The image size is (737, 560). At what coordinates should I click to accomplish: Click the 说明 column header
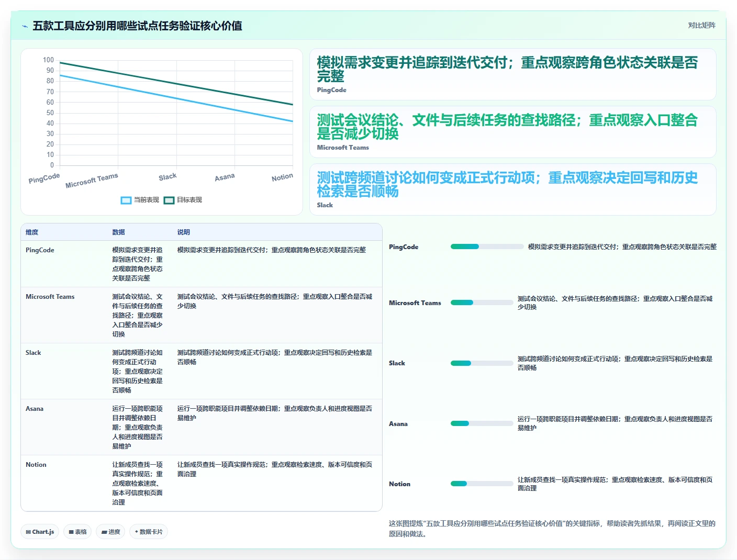183,232
